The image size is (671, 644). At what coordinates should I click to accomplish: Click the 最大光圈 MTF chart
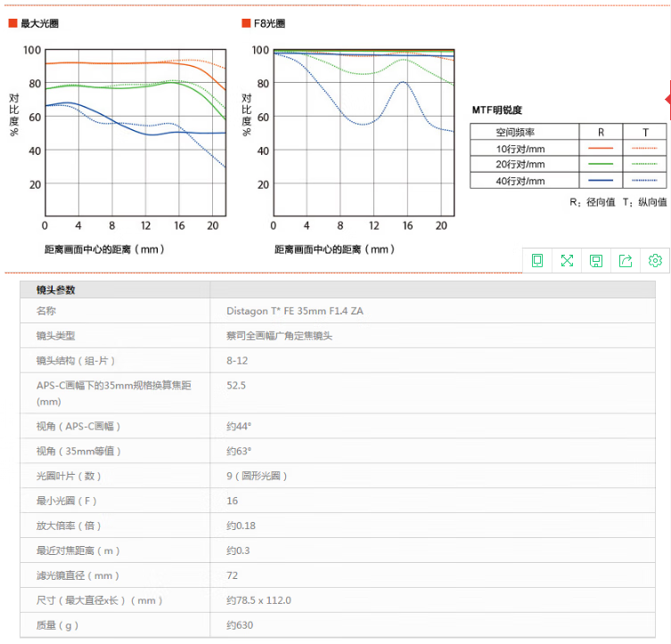pyautogui.click(x=135, y=132)
